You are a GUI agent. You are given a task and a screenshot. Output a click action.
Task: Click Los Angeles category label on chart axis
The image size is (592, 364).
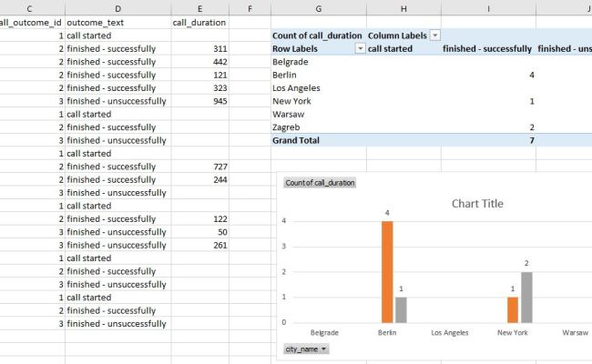point(449,333)
